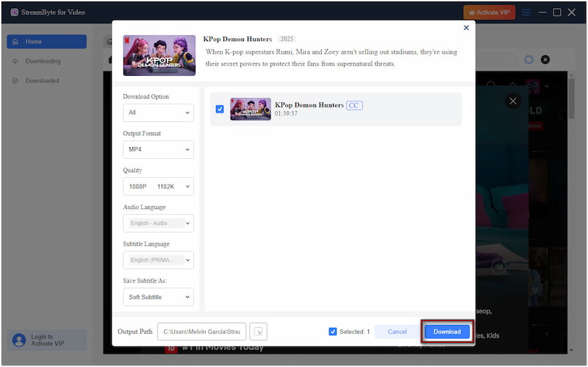Viewport: 588px width, 367px height.
Task: Toggle the Selected: 1 checkbox
Action: point(333,332)
